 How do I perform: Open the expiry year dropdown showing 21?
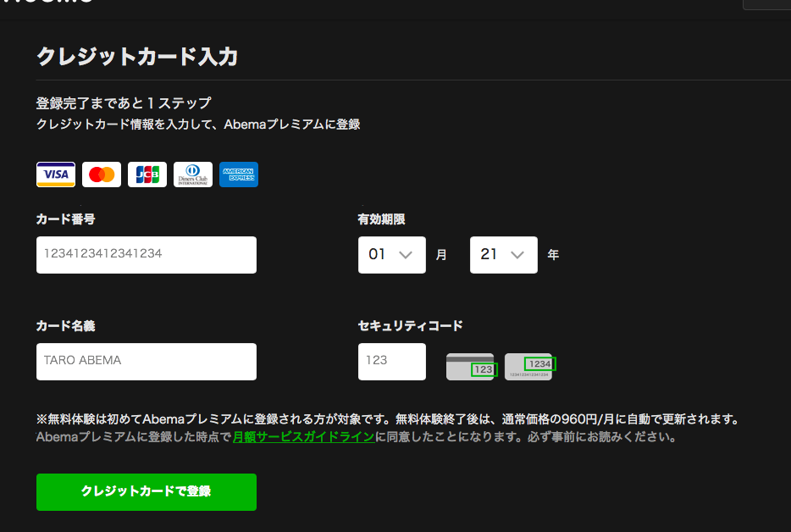coord(503,255)
